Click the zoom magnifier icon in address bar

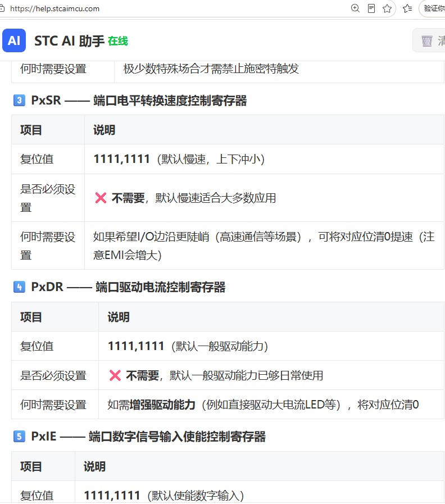pos(355,8)
